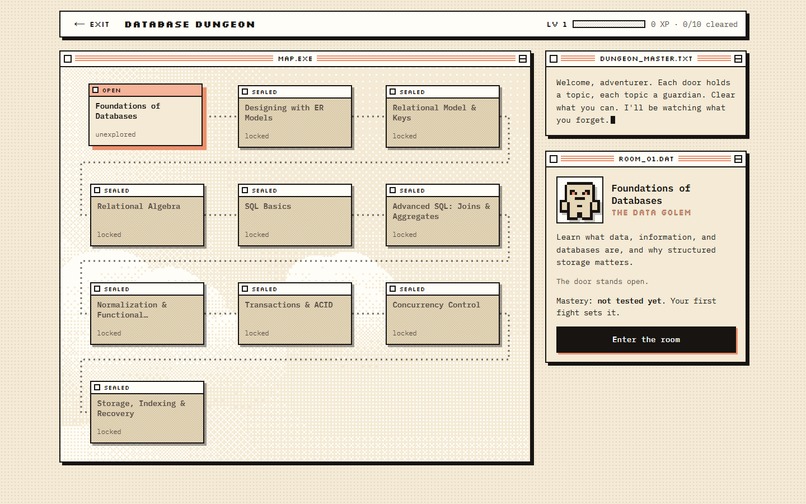Viewport: 806px width, 504px height.
Task: Click the Foundations of Databases heading in room panel
Action: click(651, 194)
